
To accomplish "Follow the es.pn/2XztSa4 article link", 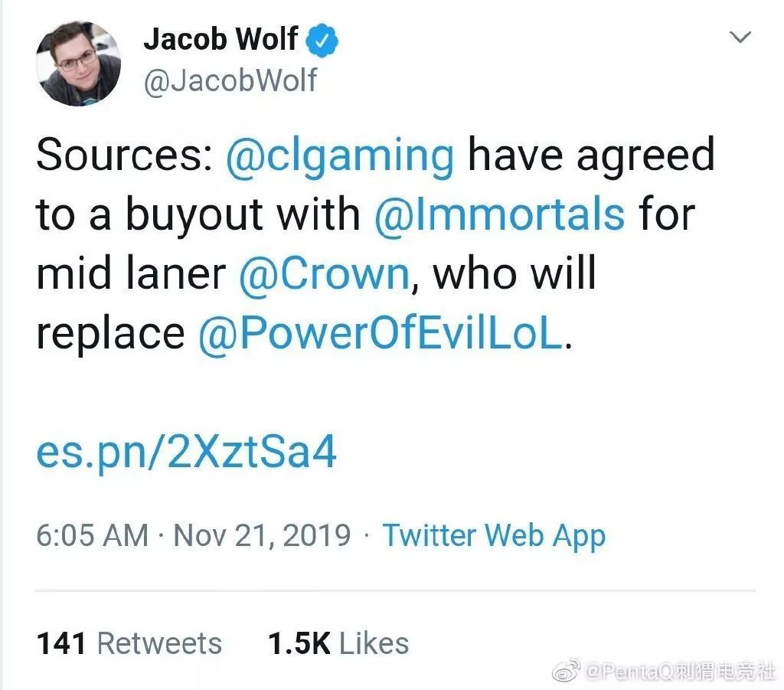I will [186, 453].
